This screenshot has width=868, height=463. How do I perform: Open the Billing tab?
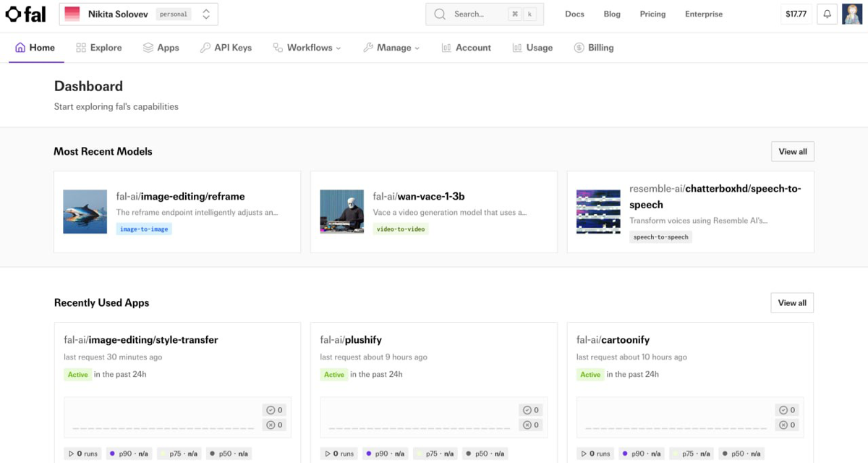(594, 48)
